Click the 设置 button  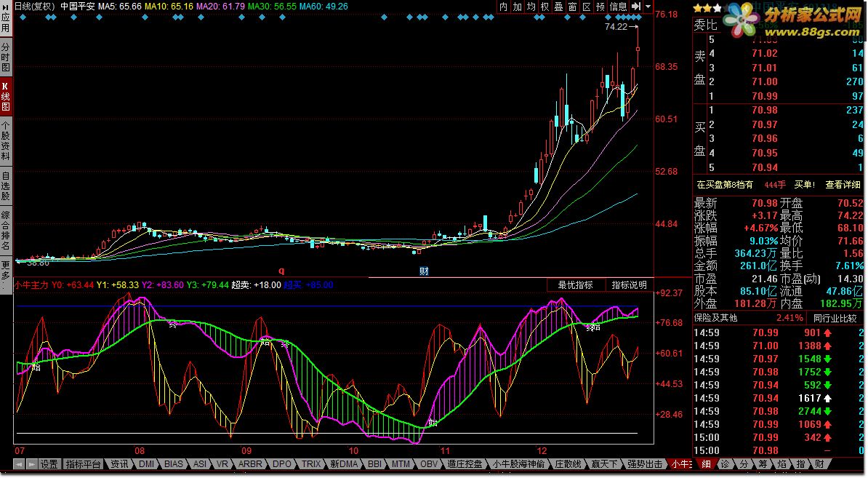click(49, 464)
